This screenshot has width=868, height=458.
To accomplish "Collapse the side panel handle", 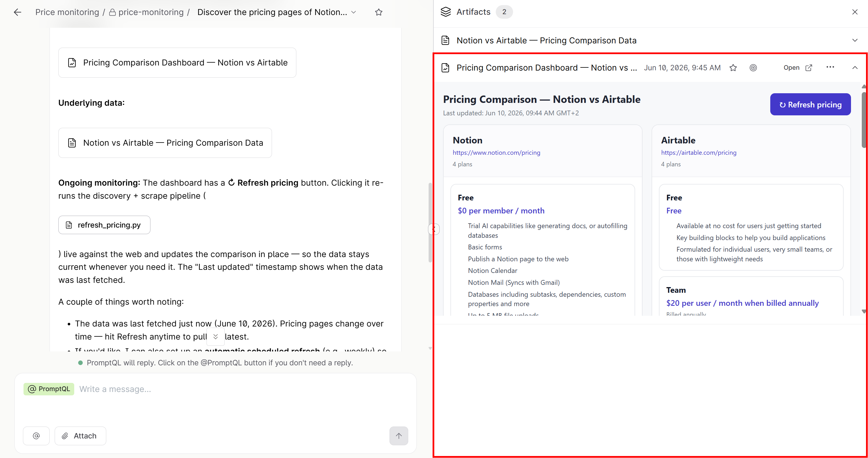I will (x=434, y=229).
